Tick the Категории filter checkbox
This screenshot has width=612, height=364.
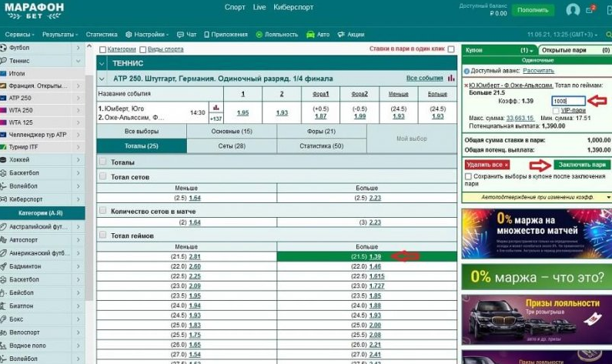point(102,49)
